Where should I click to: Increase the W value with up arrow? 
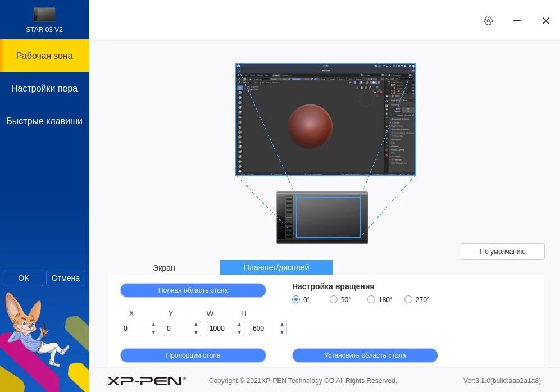pos(239,325)
